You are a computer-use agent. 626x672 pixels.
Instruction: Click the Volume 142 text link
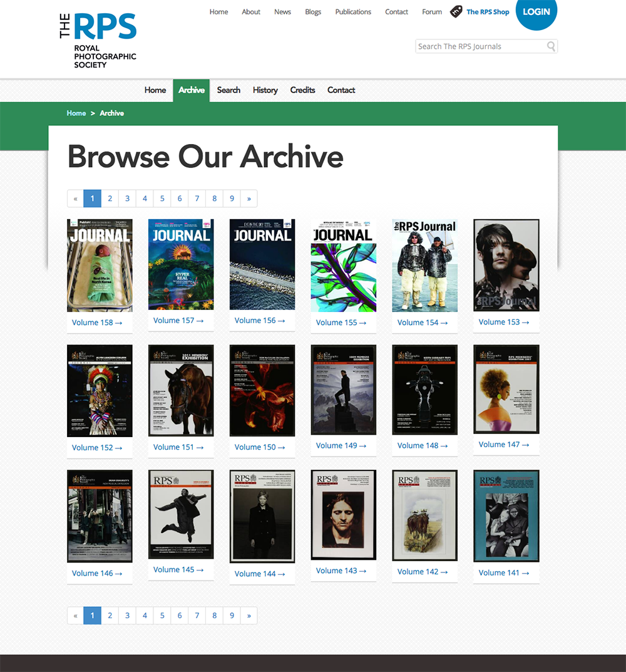point(423,572)
